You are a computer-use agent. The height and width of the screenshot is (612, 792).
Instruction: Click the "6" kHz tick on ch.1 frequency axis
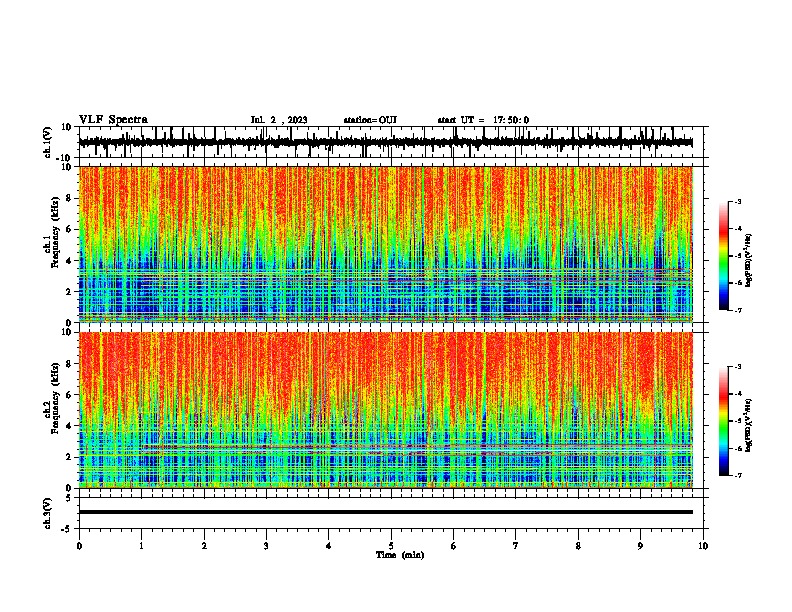point(70,230)
